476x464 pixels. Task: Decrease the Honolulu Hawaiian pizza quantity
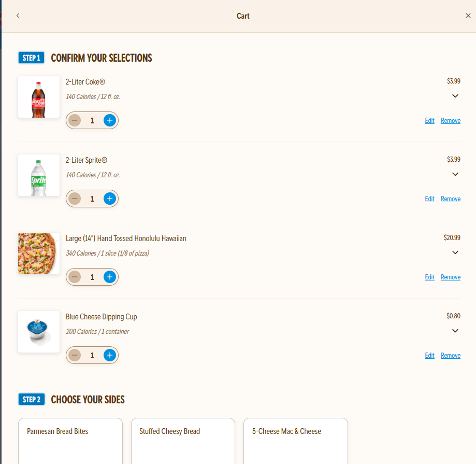(x=75, y=277)
